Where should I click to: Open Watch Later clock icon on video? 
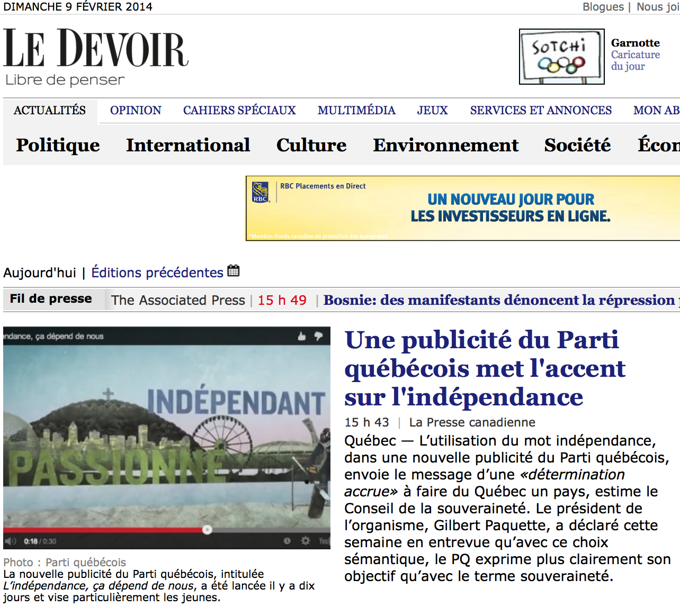[x=287, y=541]
